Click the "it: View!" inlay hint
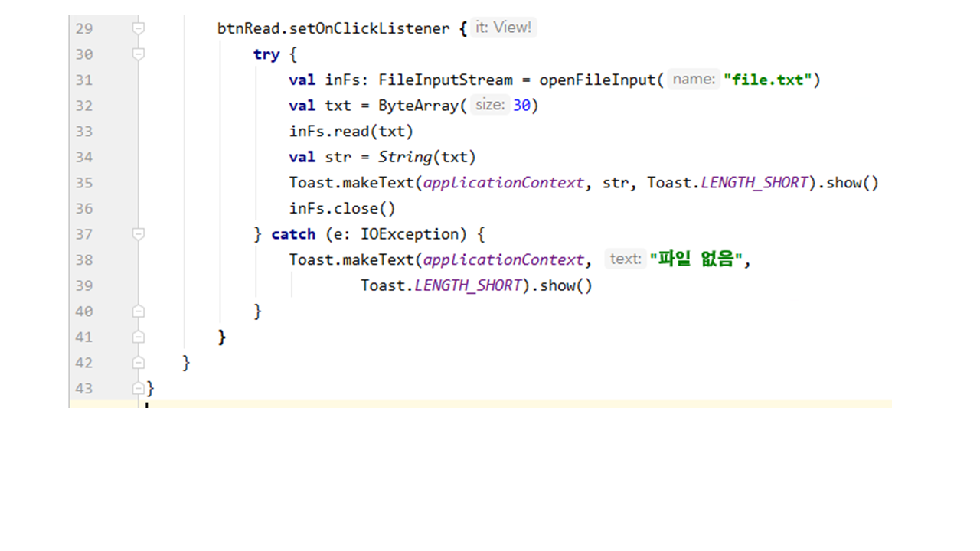980x551 pixels. (x=503, y=28)
